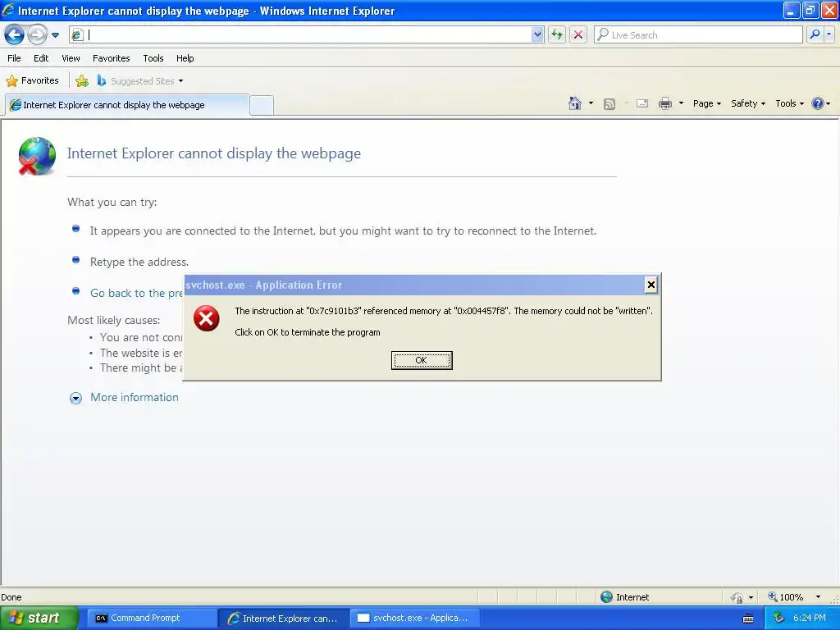The width and height of the screenshot is (840, 630).
Task: Open the search provider dropdown arrow
Action: [829, 34]
